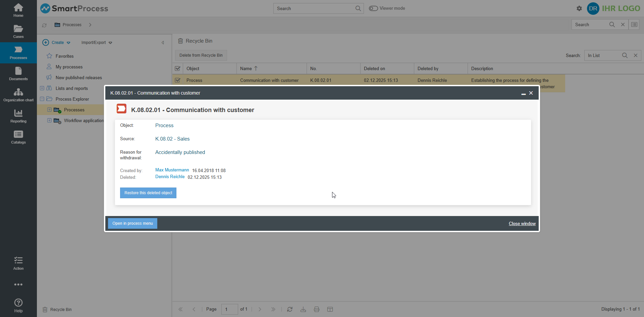Open Documents in the left sidebar
Screen dimensions: 644x317
(18, 74)
